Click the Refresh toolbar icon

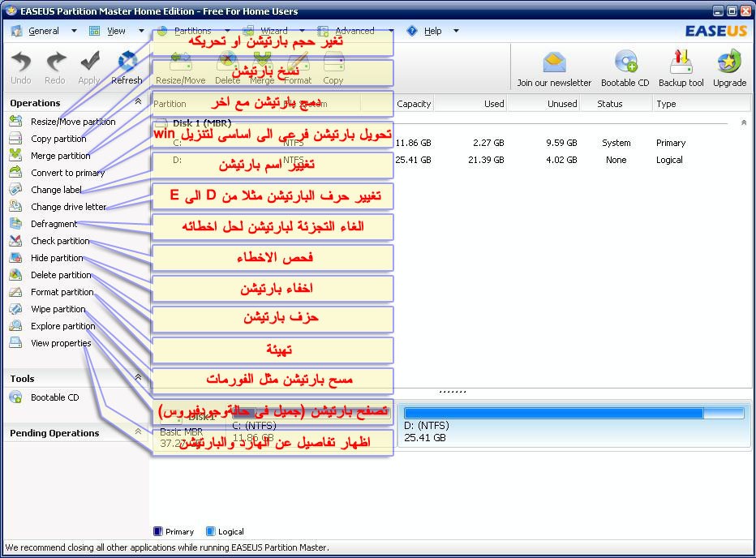(x=127, y=63)
